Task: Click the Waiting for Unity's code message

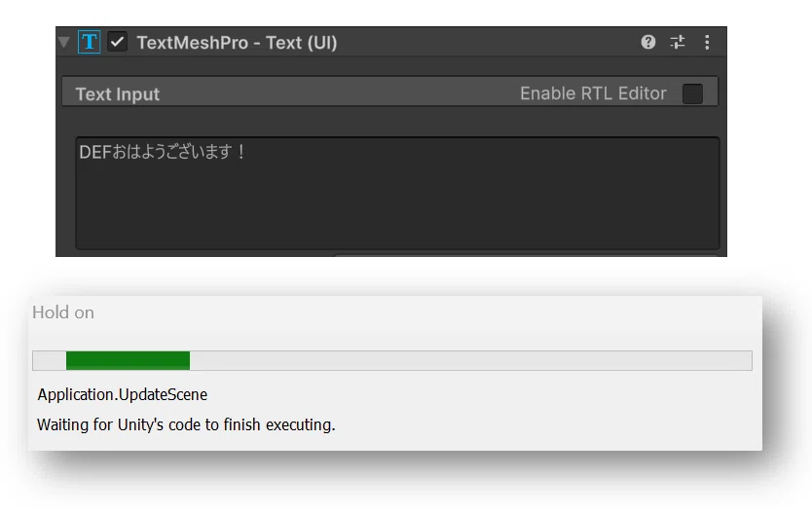Action: [x=186, y=424]
